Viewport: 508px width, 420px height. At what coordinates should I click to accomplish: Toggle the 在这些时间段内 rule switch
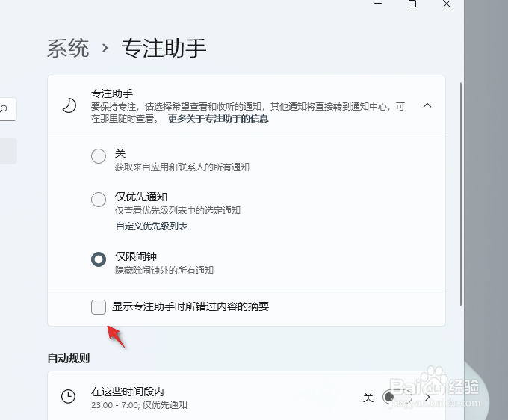pyautogui.click(x=396, y=397)
